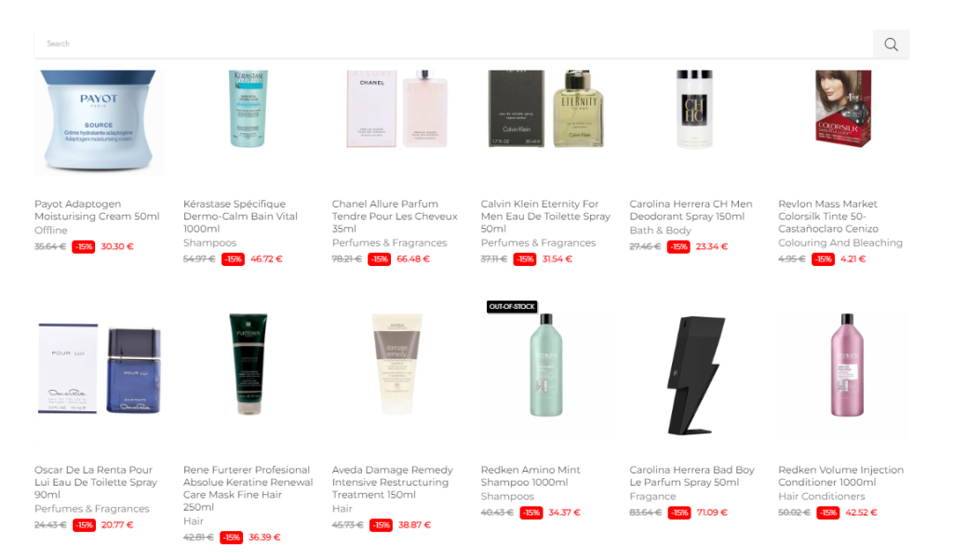953x560 pixels.
Task: Click the magnifying glass search icon
Action: coord(891,45)
